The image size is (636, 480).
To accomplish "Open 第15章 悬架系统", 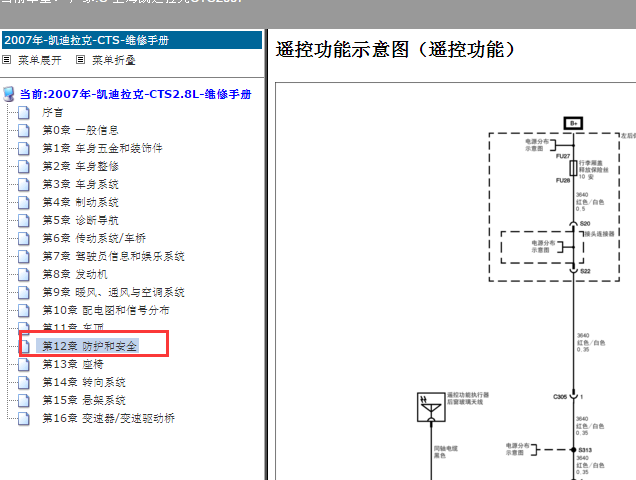I will (x=84, y=400).
